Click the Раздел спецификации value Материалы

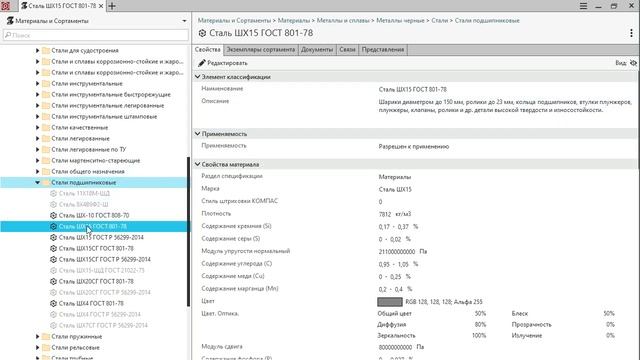(x=395, y=177)
